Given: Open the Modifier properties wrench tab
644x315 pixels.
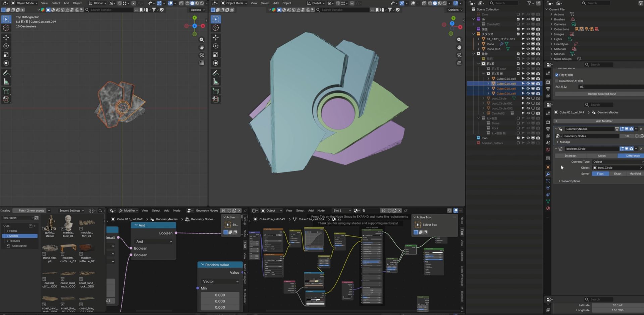Looking at the screenshot, I should click(548, 174).
